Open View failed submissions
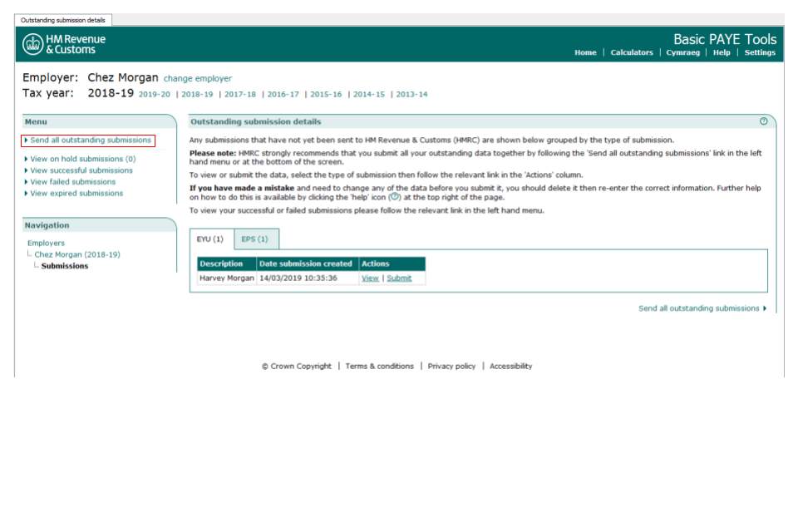The width and height of the screenshot is (798, 532). pyautogui.click(x=73, y=182)
